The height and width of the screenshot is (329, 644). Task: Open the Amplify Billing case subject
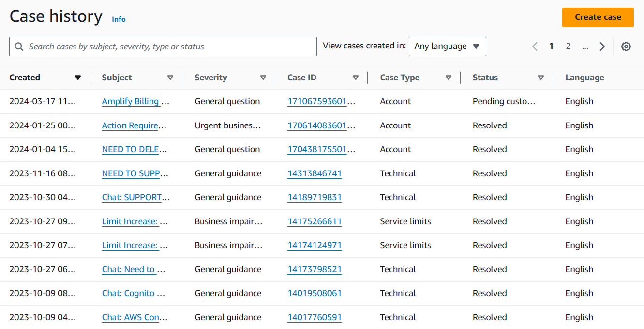(135, 101)
